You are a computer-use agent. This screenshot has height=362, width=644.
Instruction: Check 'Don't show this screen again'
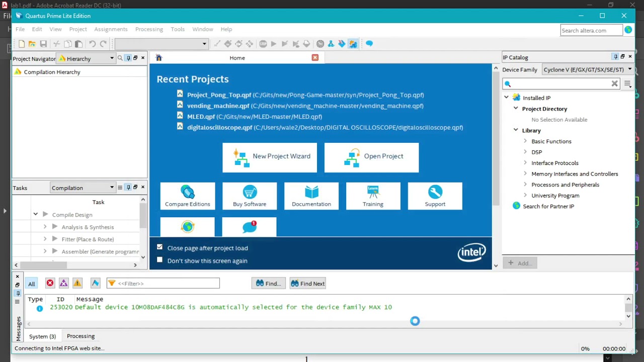pyautogui.click(x=159, y=260)
